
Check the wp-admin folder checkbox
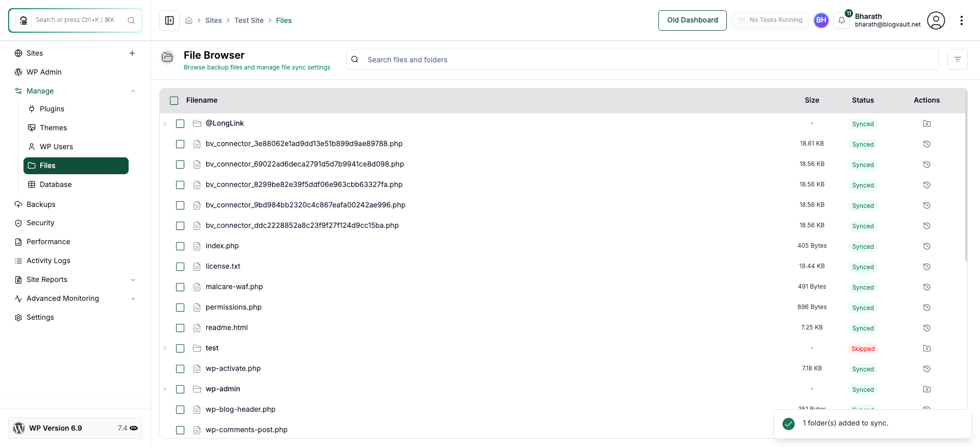click(180, 389)
